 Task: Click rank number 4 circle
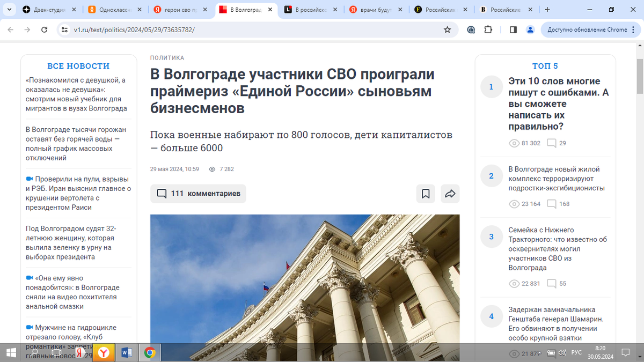tap(491, 316)
